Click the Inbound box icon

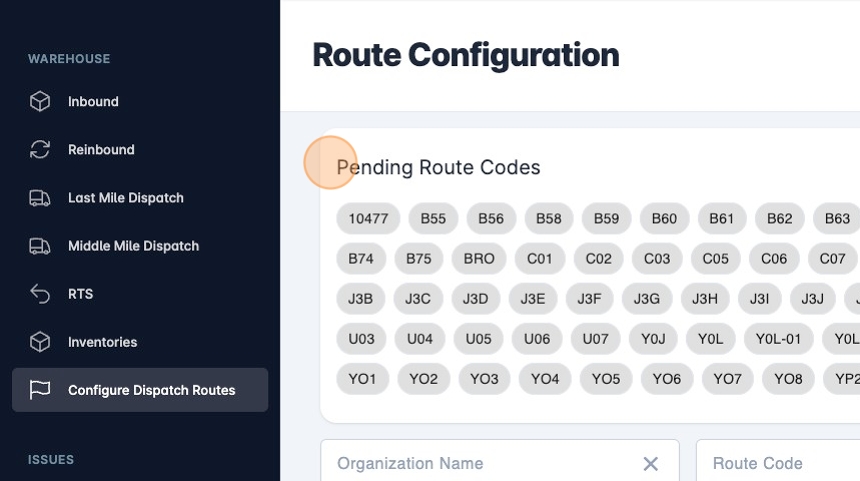(40, 102)
